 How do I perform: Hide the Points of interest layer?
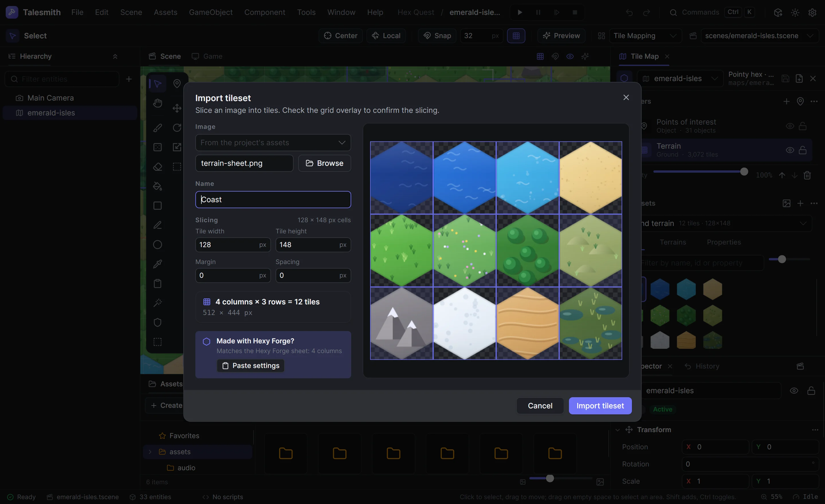(x=789, y=126)
